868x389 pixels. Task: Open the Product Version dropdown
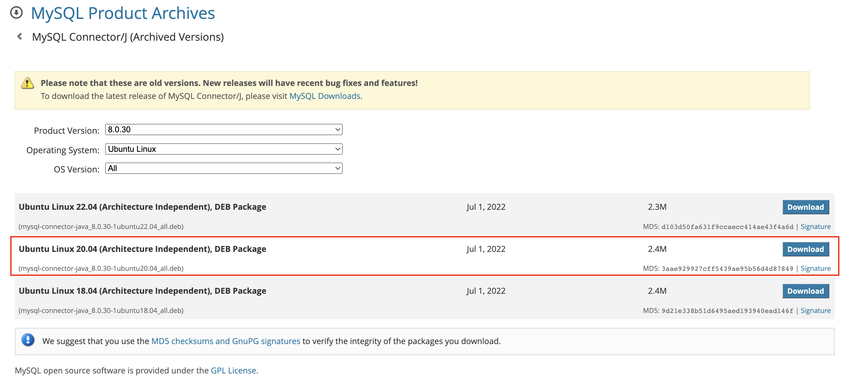[x=223, y=130]
